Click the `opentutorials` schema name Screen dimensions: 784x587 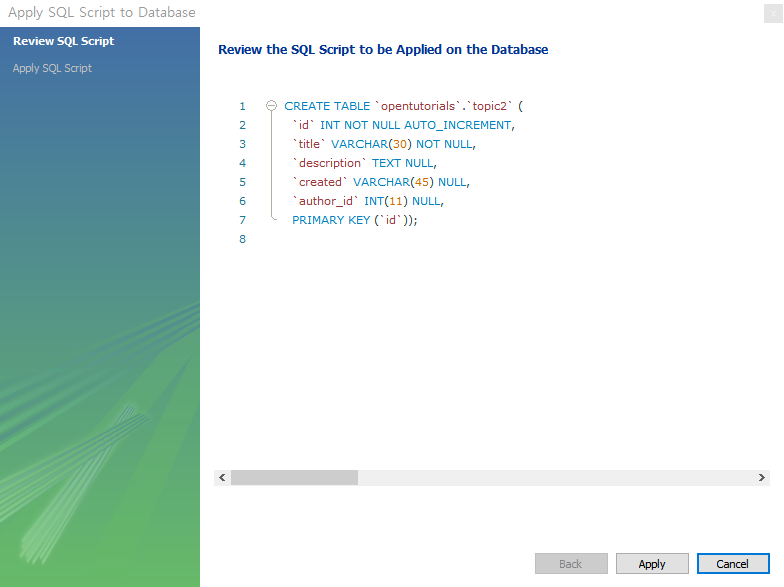418,106
